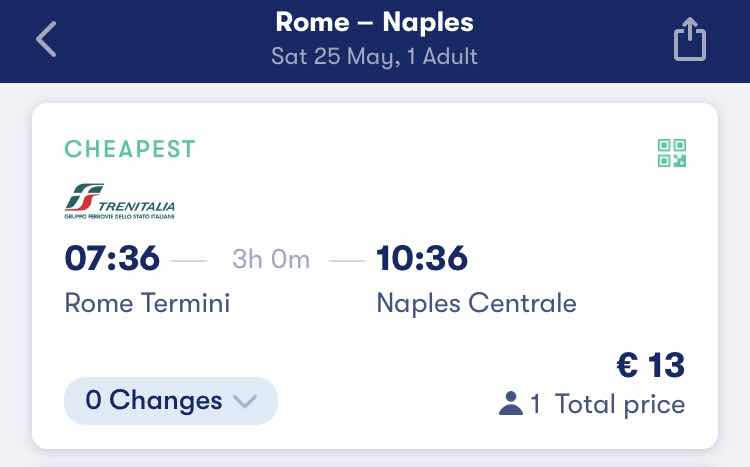The width and height of the screenshot is (750, 467).
Task: Tap the passenger count number 1
Action: 535,404
